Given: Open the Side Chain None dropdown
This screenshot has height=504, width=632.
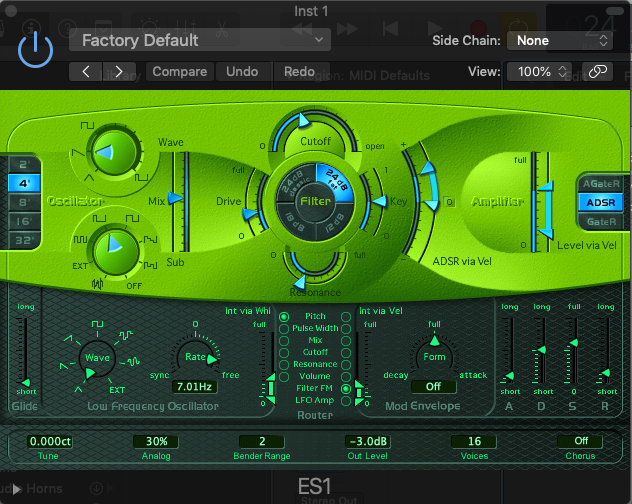Looking at the screenshot, I should pyautogui.click(x=560, y=40).
